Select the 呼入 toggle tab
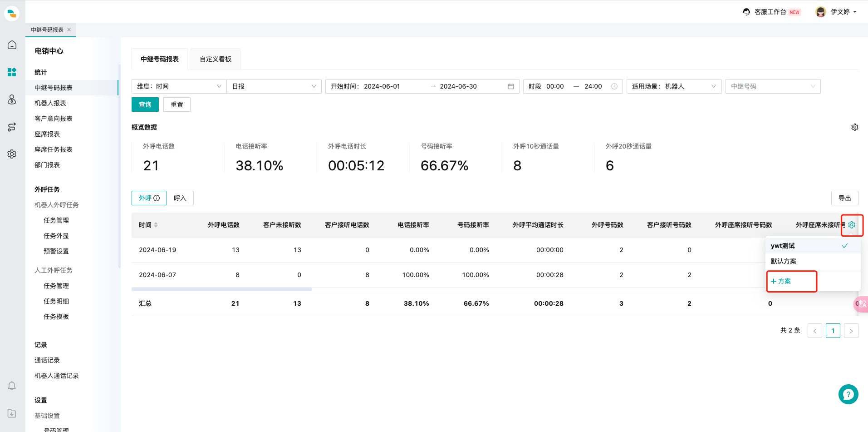Screen dimensions: 868x432 [x=180, y=198]
